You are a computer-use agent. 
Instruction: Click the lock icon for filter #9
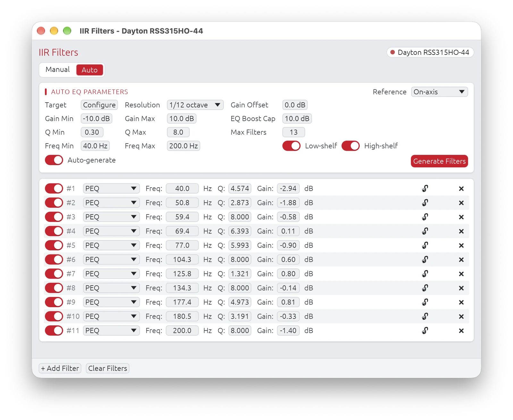coord(425,302)
